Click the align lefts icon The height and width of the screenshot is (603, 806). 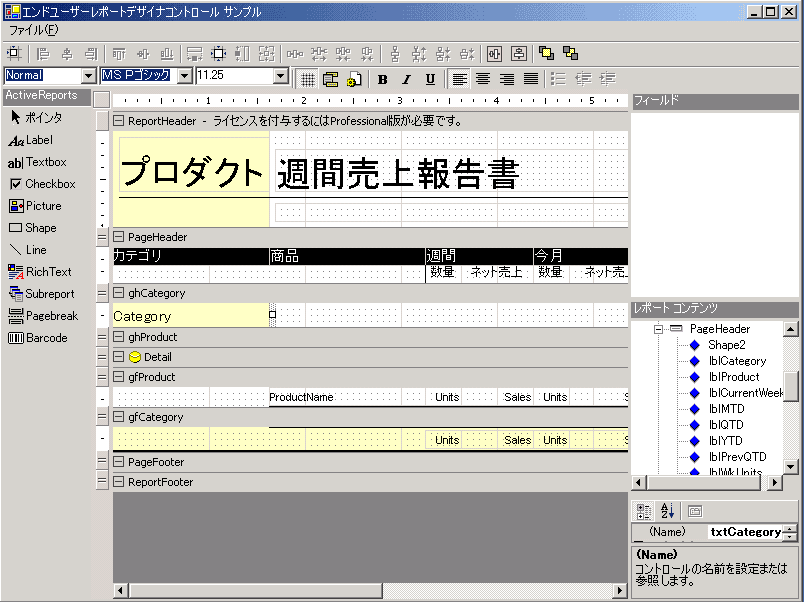[x=43, y=53]
